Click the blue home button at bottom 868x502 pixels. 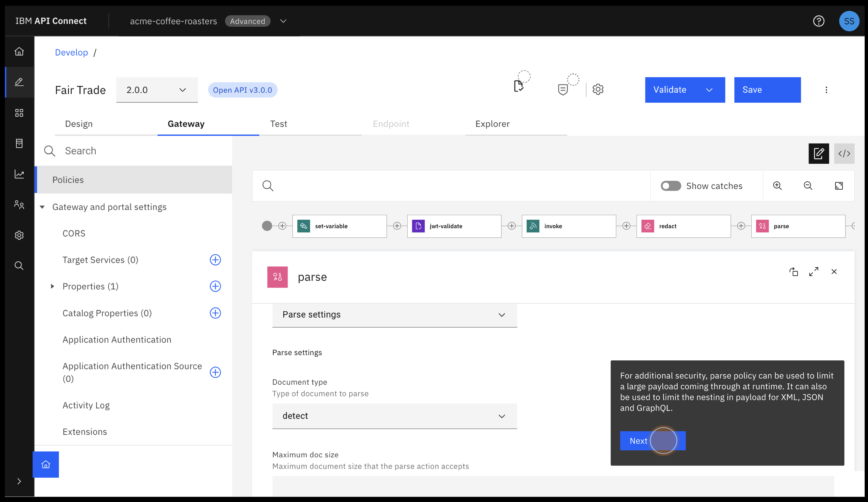(x=46, y=464)
